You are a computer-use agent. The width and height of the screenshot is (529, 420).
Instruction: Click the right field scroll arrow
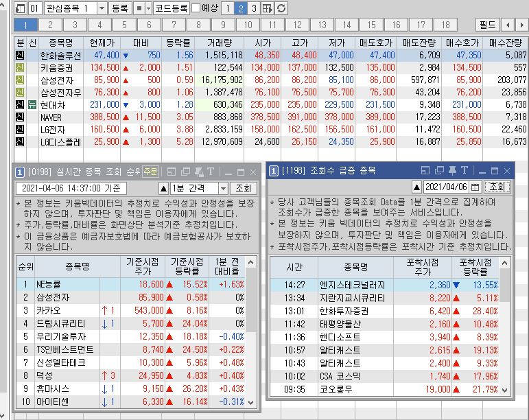click(521, 25)
